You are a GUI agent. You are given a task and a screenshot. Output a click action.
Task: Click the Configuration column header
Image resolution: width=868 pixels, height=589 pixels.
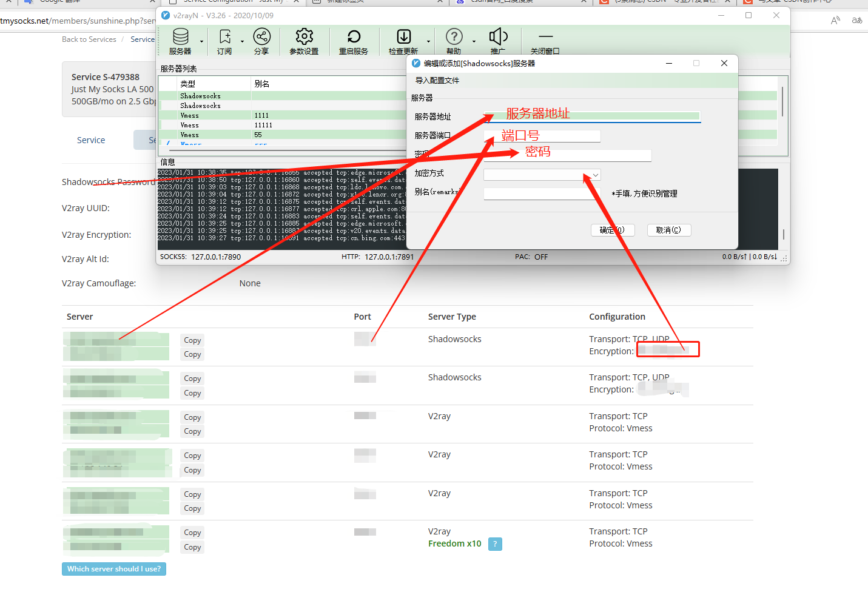click(617, 317)
